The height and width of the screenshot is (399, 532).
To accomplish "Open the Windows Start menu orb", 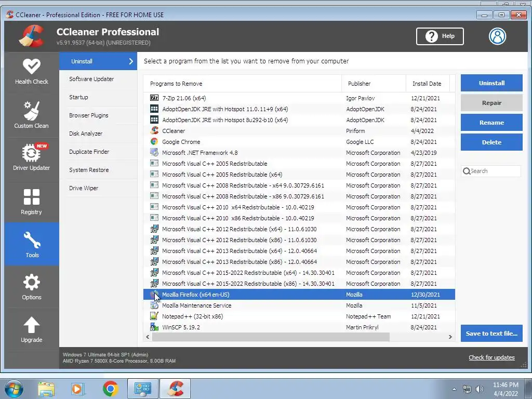I will point(14,389).
